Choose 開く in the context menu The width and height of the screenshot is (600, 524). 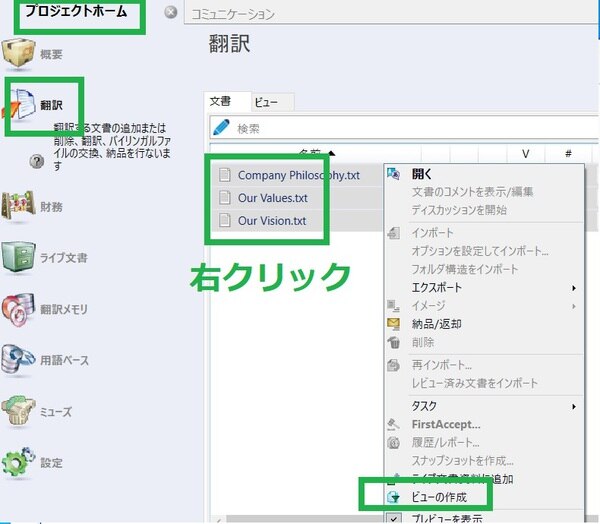pos(422,174)
